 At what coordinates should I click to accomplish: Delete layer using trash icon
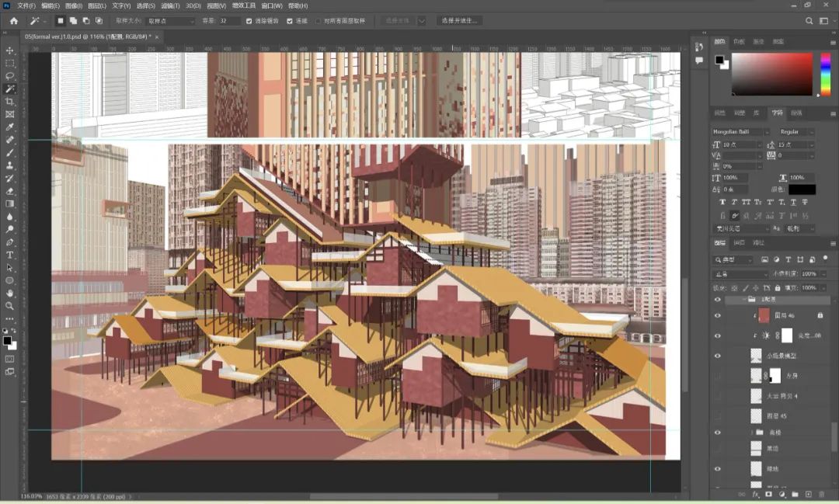tap(822, 495)
